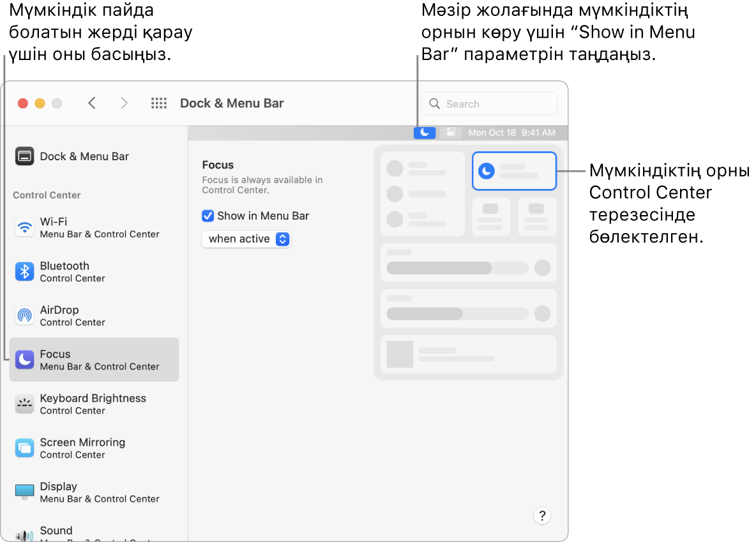Select the Wi-Fi sidebar icon

24,227
